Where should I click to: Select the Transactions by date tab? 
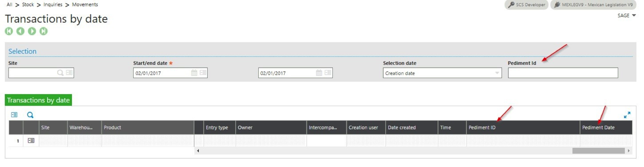38,100
